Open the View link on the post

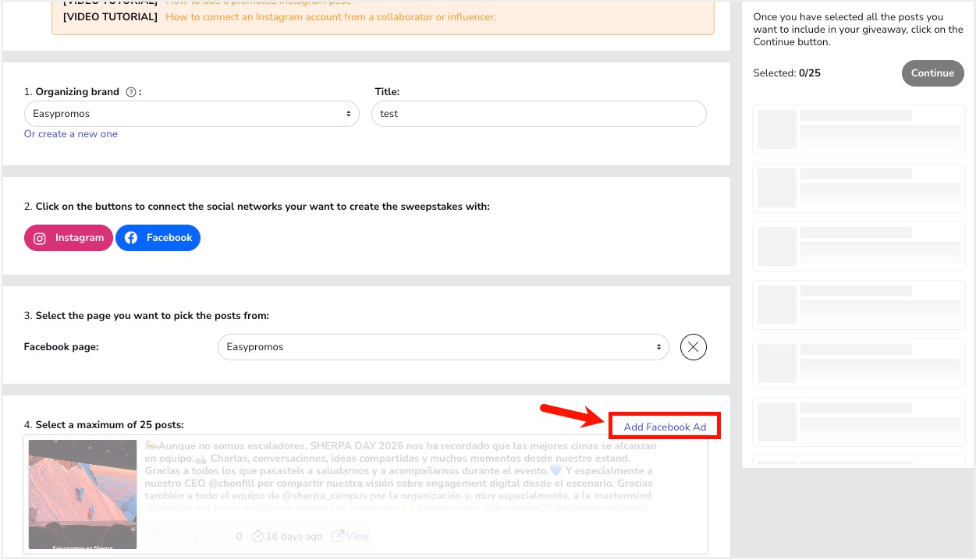pos(351,537)
